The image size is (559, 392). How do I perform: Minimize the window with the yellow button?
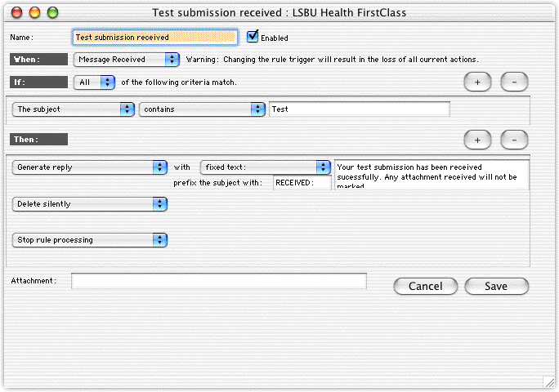click(x=35, y=13)
